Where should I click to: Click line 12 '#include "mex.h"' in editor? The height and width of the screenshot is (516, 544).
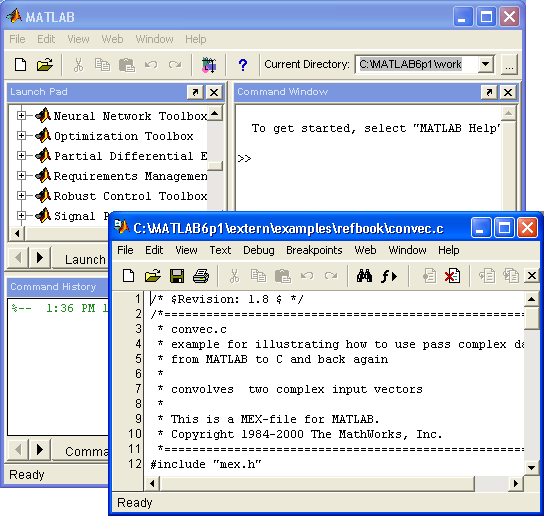(206, 464)
